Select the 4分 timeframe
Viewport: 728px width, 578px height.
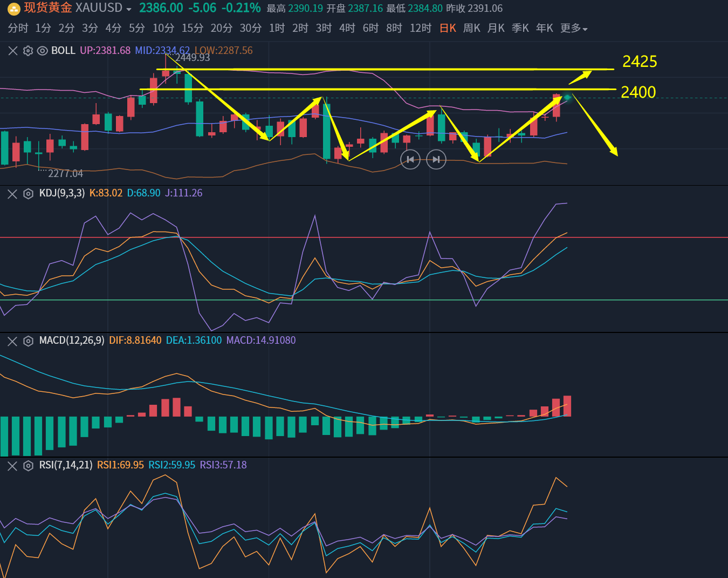(x=113, y=28)
